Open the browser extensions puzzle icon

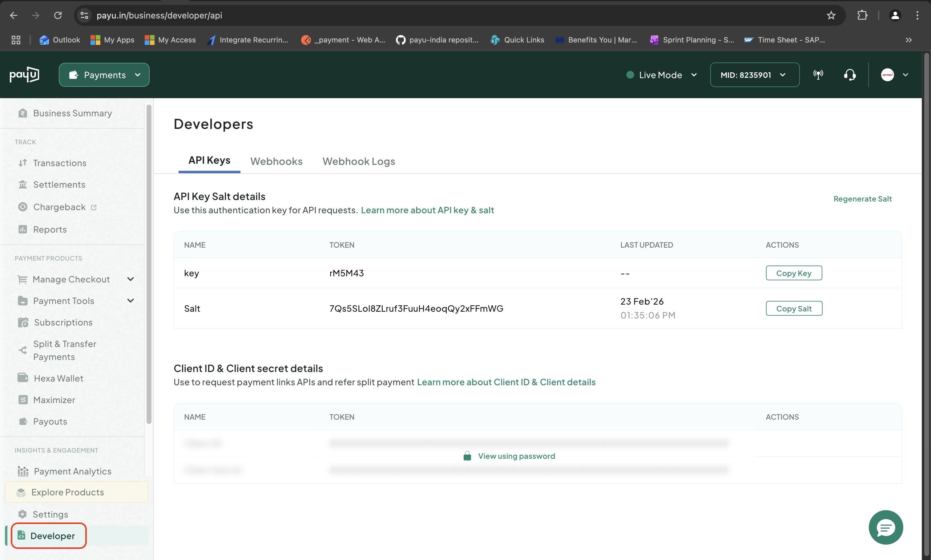[x=862, y=15]
